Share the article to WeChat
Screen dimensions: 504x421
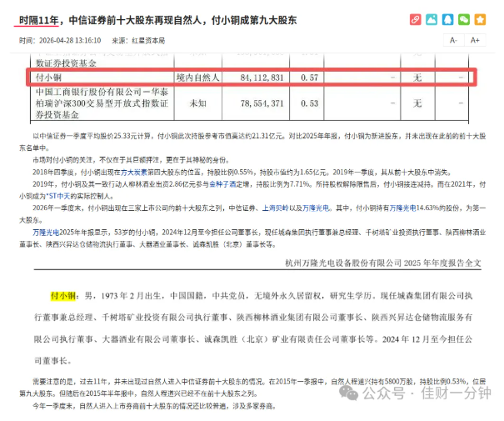pos(464,20)
